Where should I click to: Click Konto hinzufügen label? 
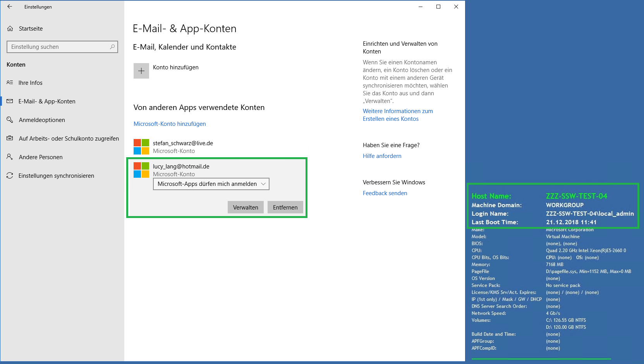pyautogui.click(x=176, y=67)
